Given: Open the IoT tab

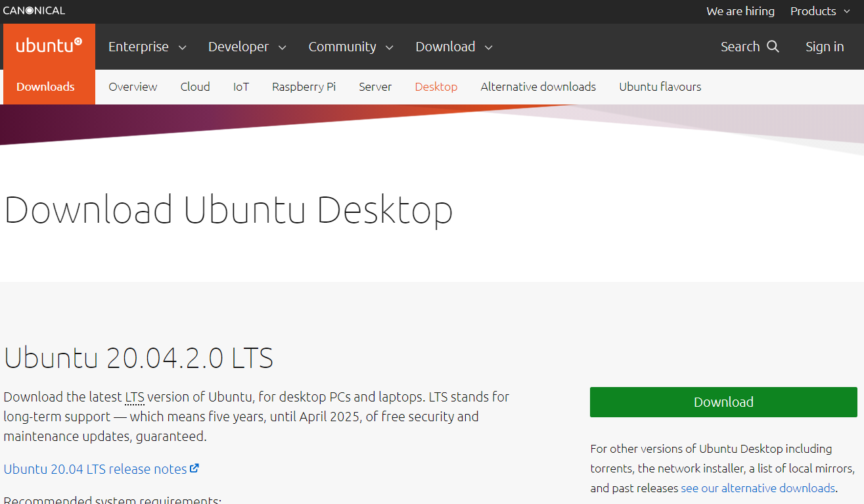Looking at the screenshot, I should click(241, 87).
